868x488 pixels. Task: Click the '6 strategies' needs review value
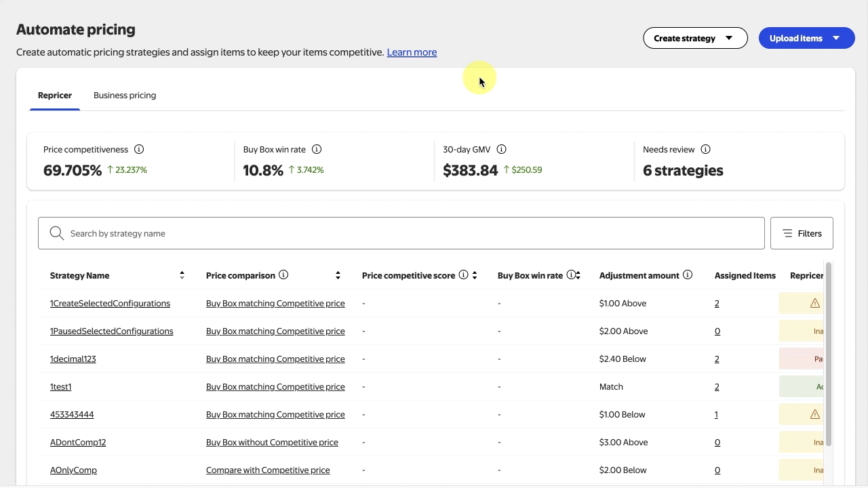point(683,170)
